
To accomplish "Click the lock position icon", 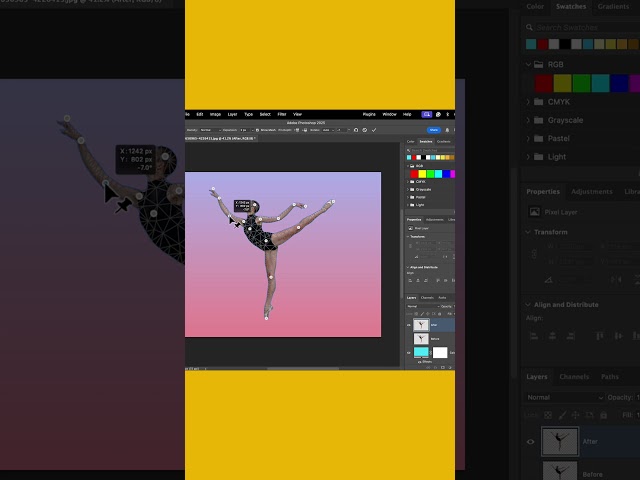I will click(428, 314).
